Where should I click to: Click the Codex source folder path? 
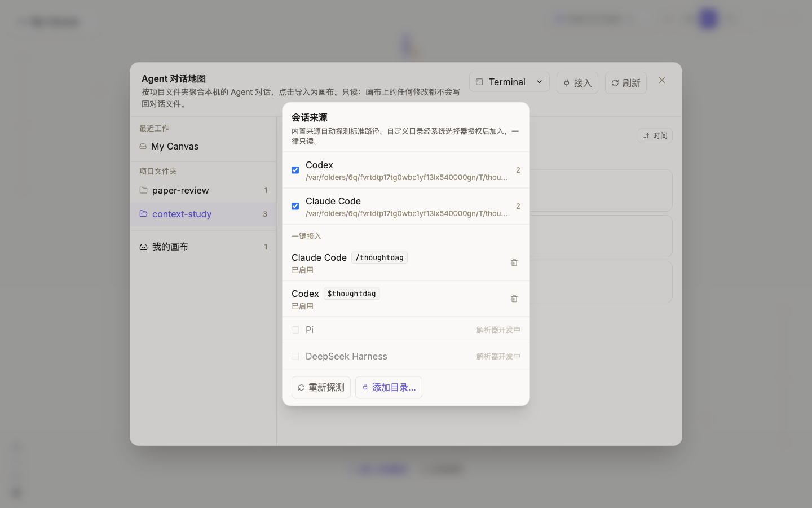[x=406, y=177]
